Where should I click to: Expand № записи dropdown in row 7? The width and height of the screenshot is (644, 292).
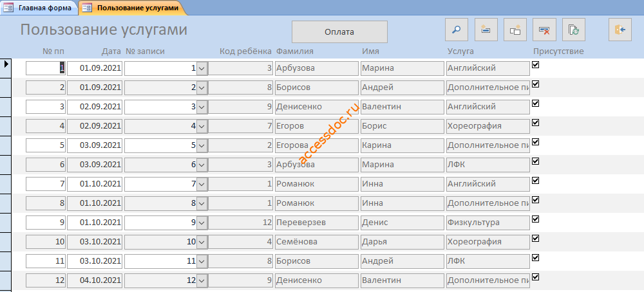pos(202,184)
